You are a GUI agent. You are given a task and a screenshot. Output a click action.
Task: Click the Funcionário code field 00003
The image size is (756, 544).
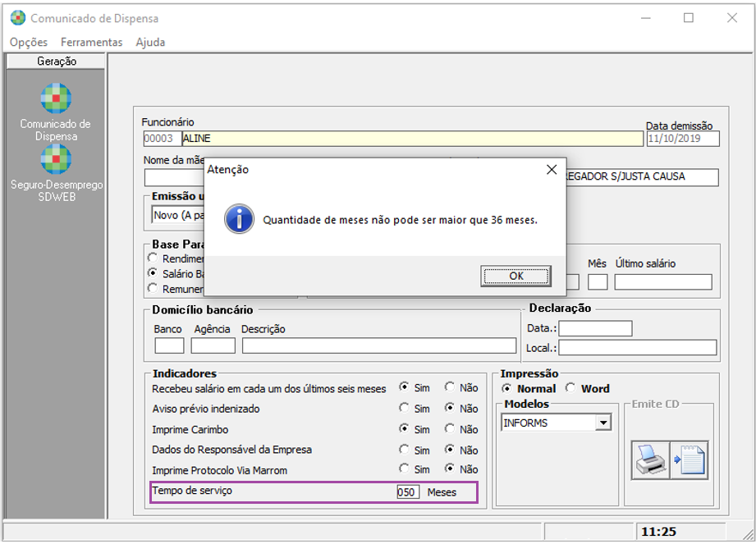pyautogui.click(x=162, y=139)
